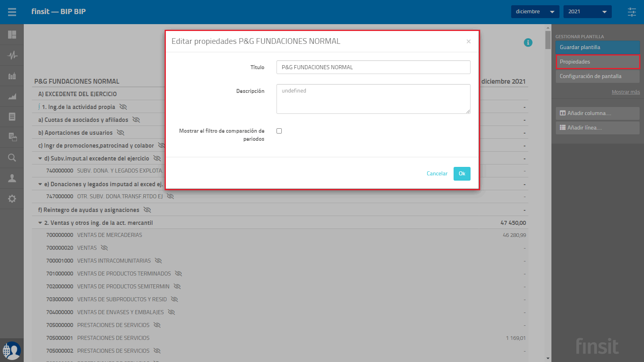644x362 pixels.
Task: Open the server document icon in sidebar
Action: (12, 137)
